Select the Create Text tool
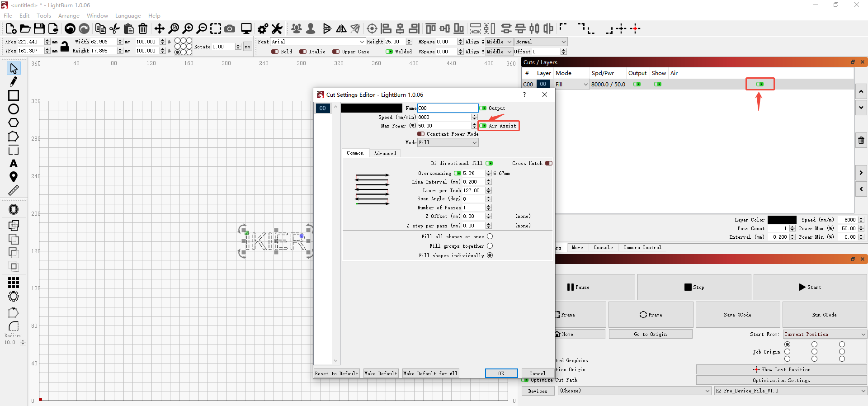This screenshot has width=868, height=406. (x=14, y=163)
